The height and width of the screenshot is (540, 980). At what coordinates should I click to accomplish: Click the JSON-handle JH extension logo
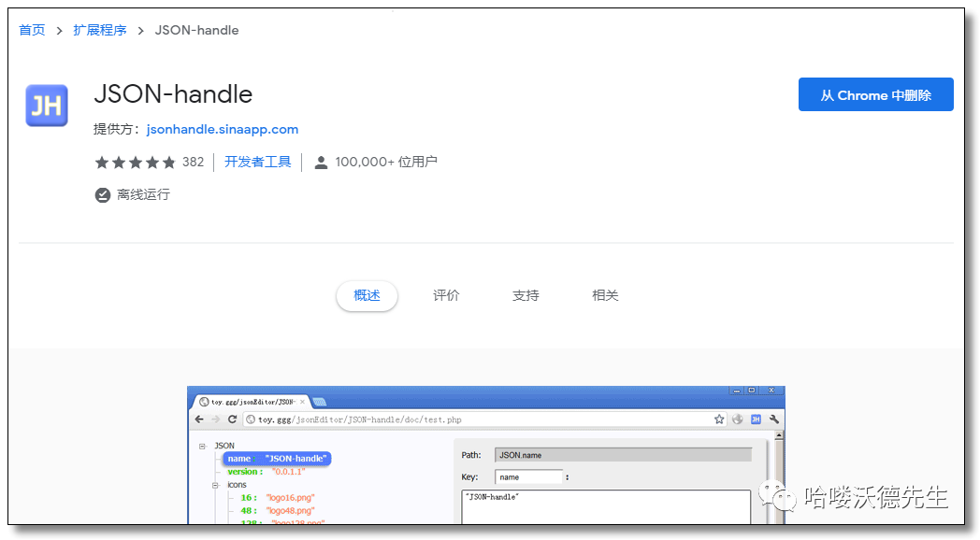(x=46, y=106)
